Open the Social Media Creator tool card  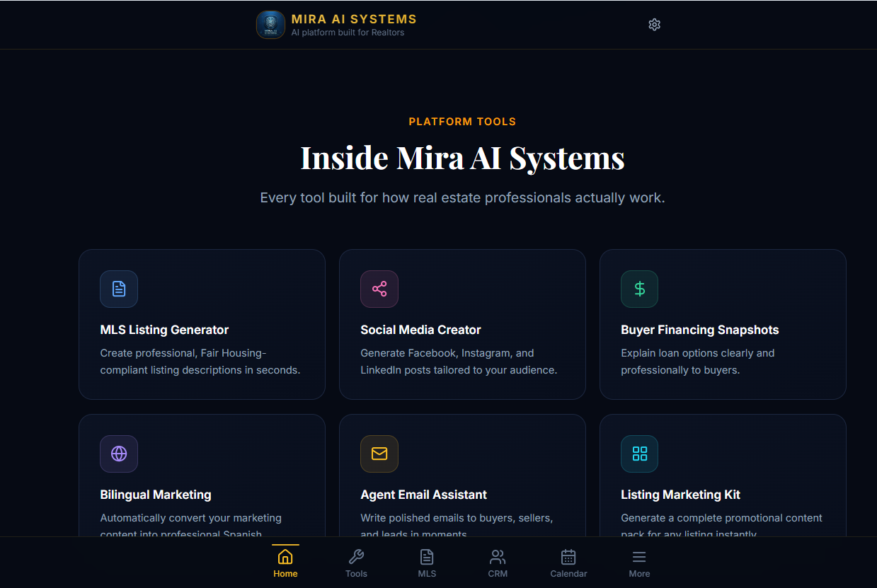[x=462, y=324]
